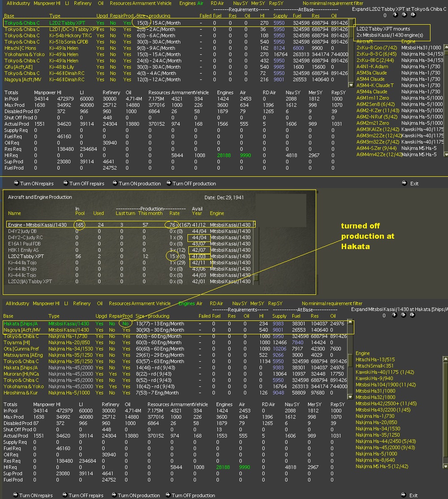Click second expand arrow for L2D2 Tabby XPT

pos(404,15)
